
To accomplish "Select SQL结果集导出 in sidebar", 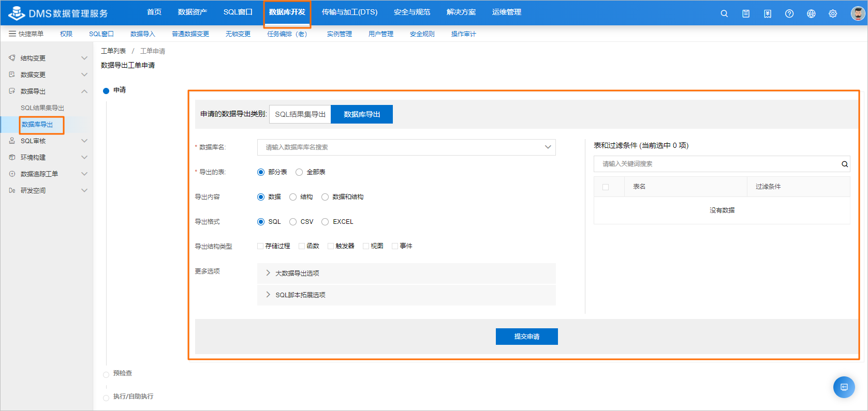I will (42, 108).
